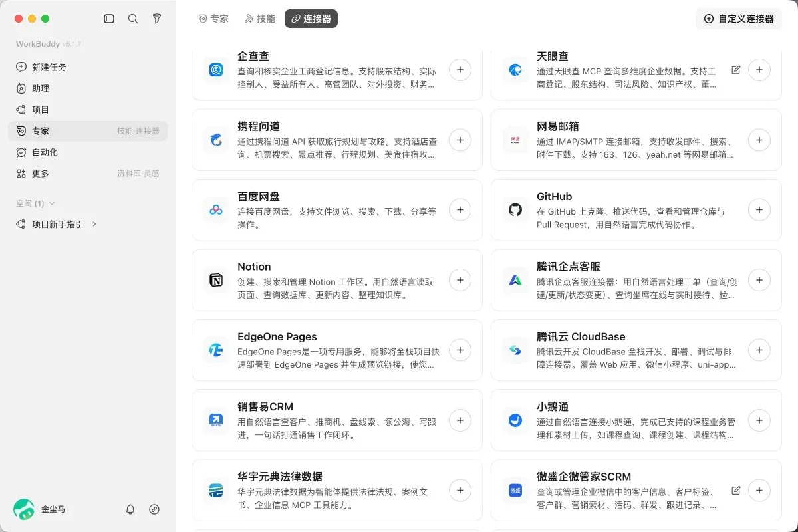Click the 携程问道 dolphin logo
The height and width of the screenshot is (532, 798).
[x=216, y=140]
